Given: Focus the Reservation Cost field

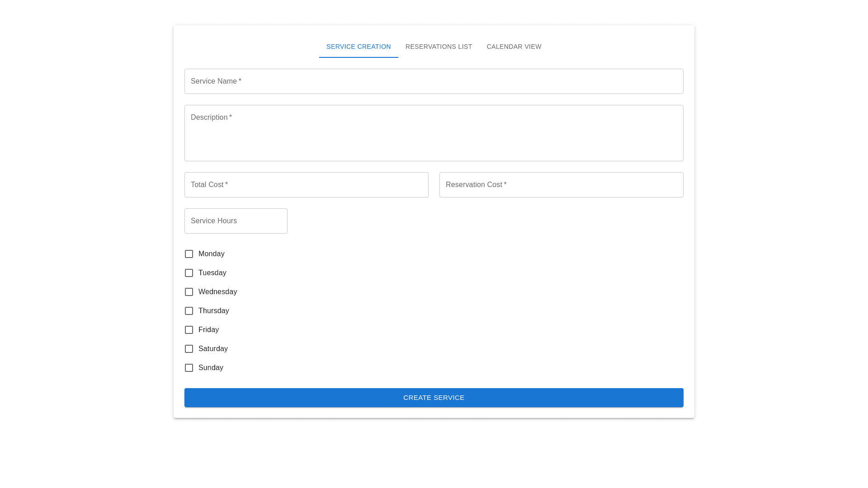Looking at the screenshot, I should click(x=561, y=185).
